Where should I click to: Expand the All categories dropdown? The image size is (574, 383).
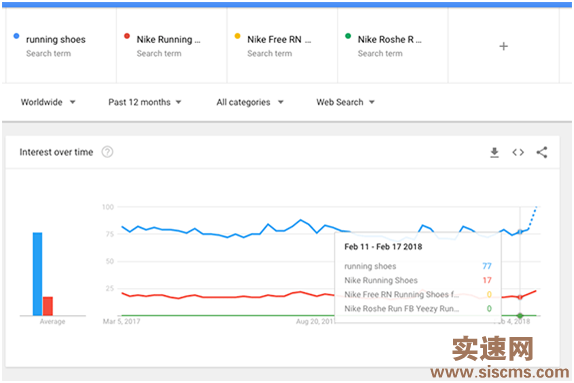[250, 102]
